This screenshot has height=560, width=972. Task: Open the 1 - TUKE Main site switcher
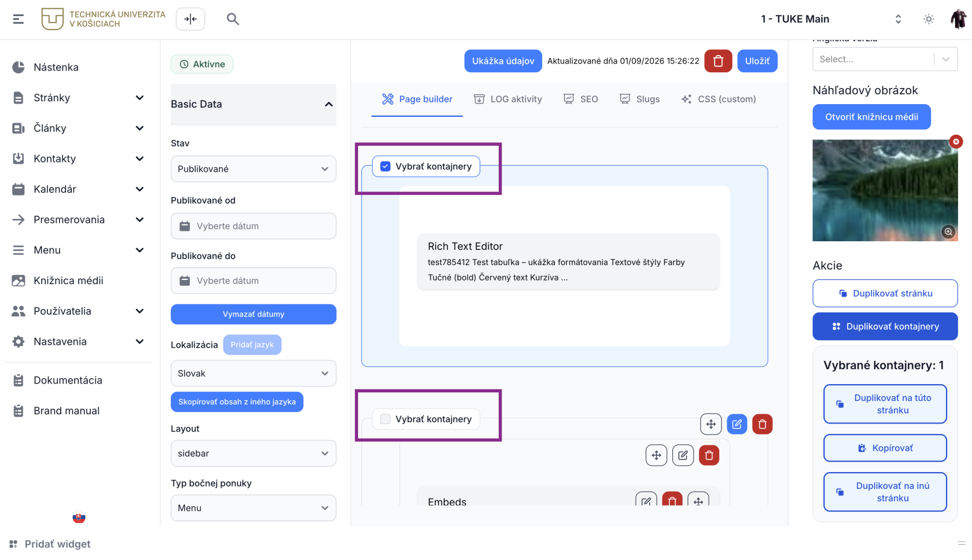tap(831, 19)
